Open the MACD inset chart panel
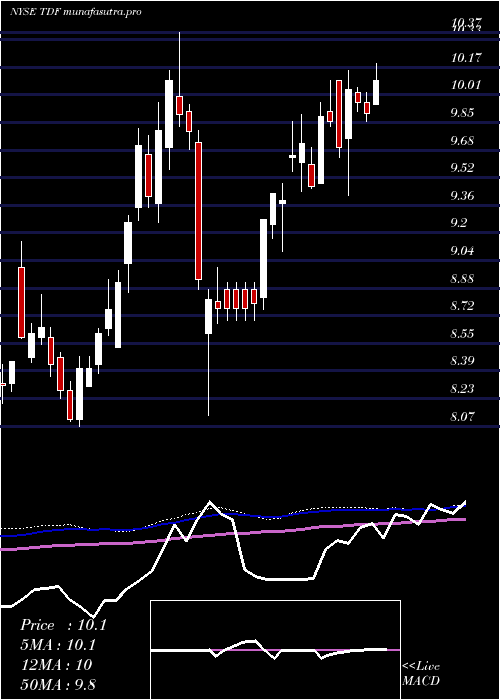This screenshot has height=700, width=500. tap(275, 650)
